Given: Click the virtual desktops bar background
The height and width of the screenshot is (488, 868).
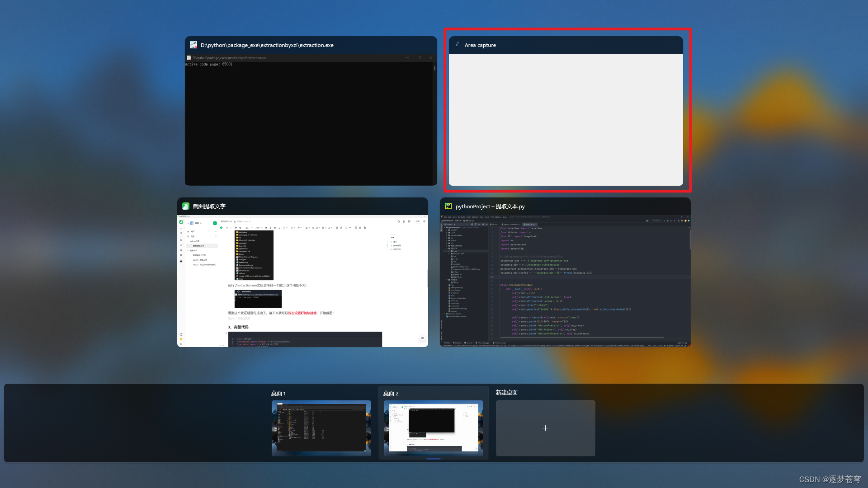Looking at the screenshot, I should tap(136, 422).
